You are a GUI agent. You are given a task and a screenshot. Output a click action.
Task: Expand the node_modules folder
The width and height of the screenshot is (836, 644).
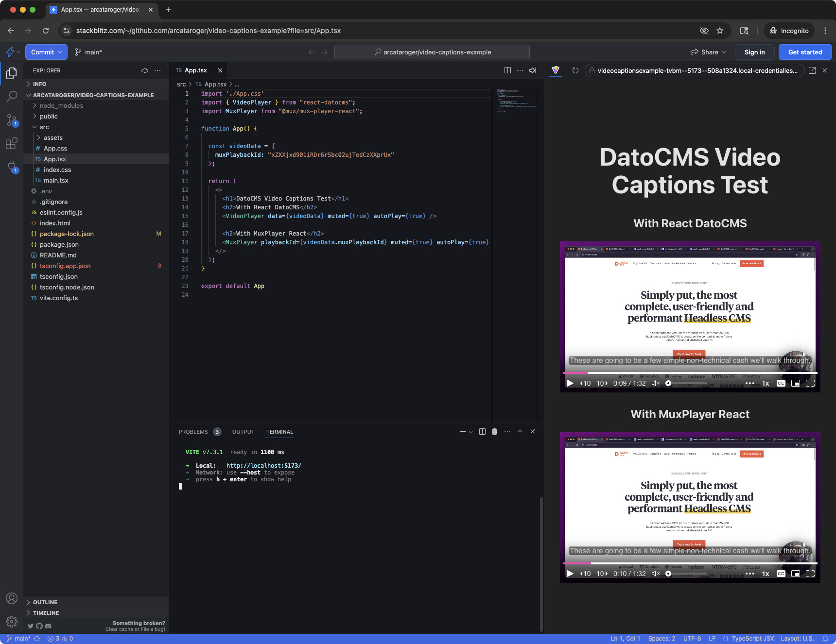coord(61,106)
